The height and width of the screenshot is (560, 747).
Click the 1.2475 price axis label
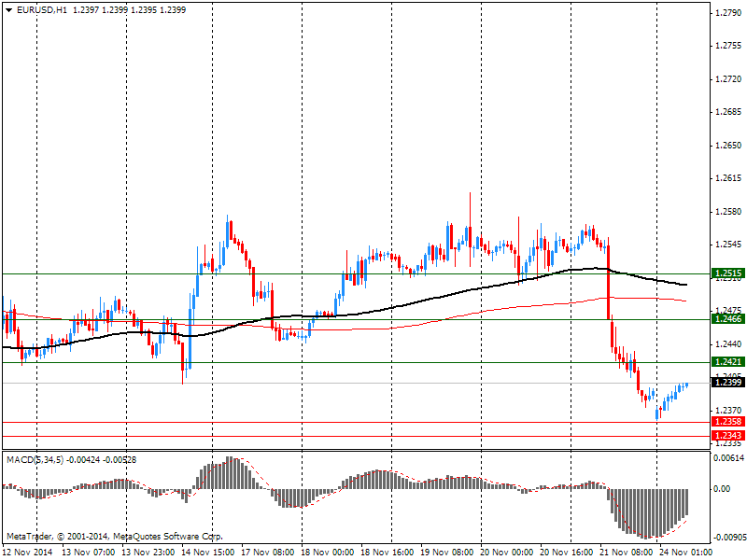[728, 310]
